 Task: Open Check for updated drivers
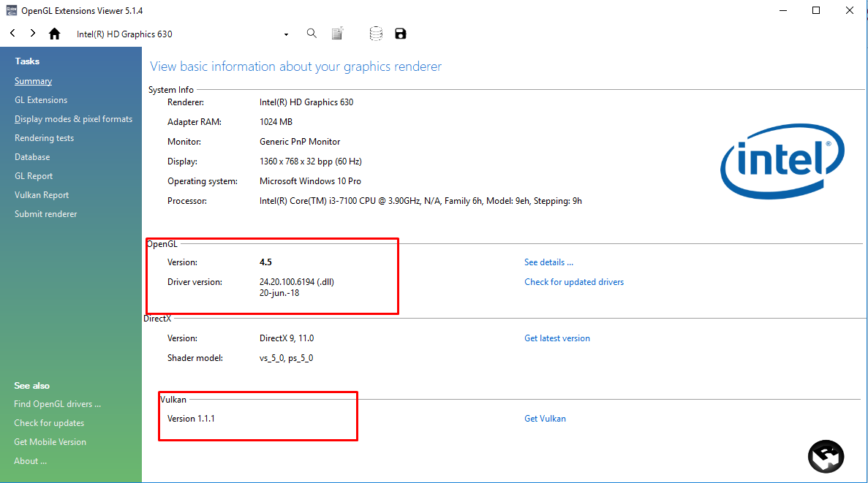coord(574,281)
